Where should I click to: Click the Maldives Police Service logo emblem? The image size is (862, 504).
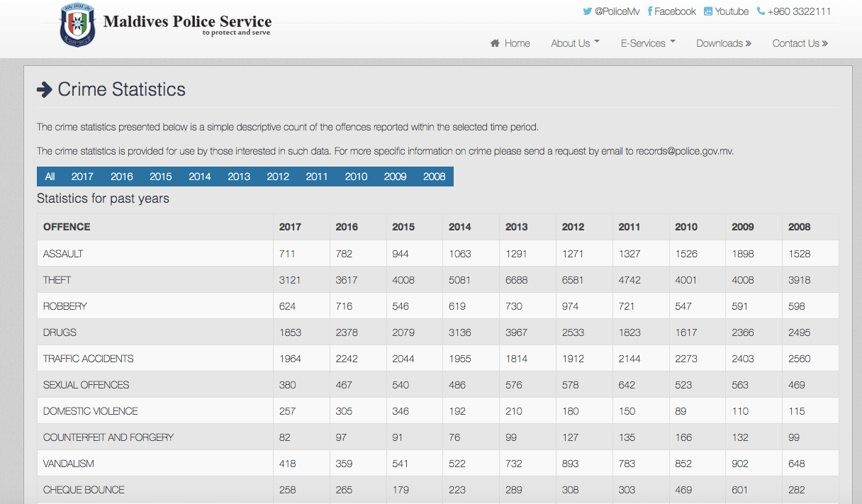coord(77,24)
